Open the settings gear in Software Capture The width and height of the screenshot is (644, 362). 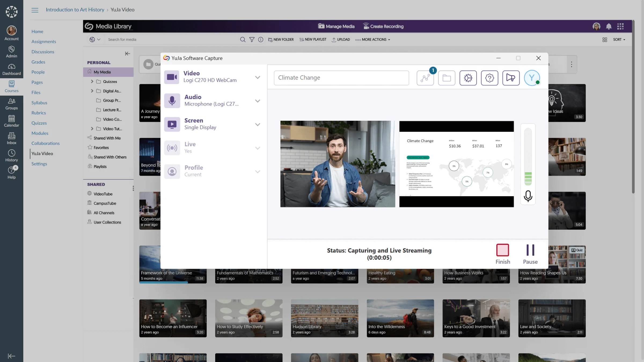[468, 78]
